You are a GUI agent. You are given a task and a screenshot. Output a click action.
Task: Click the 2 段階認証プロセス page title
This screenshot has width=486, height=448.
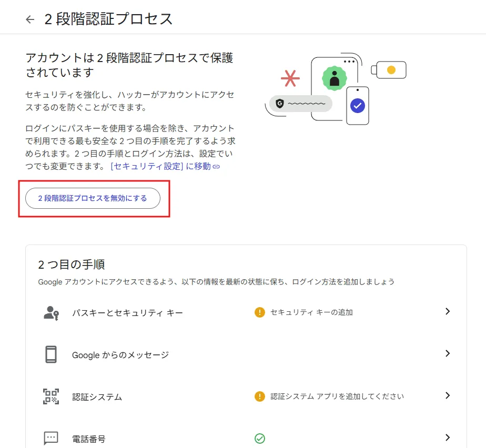108,19
